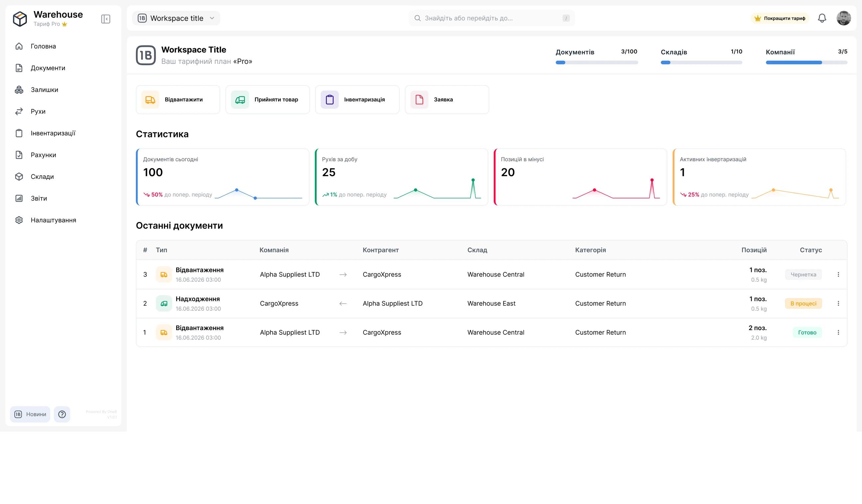Viewport: 862px width, 504px height.
Task: Click the Workspace Title 1B logo
Action: pos(146,55)
